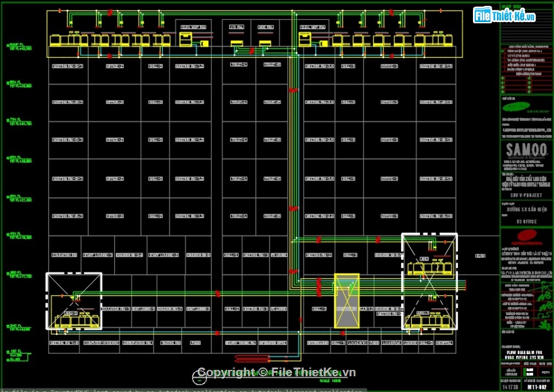
Task: Click sheet number M11-002
Action: pyautogui.click(x=537, y=387)
